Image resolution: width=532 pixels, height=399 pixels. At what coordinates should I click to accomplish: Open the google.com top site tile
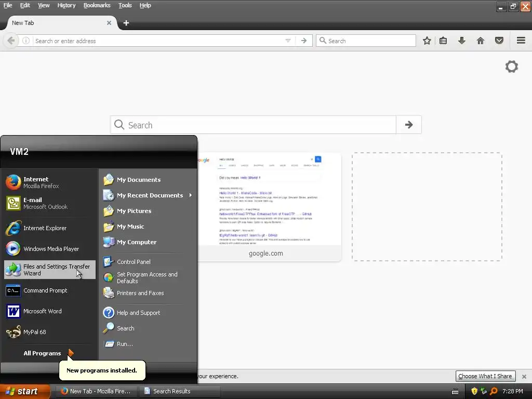click(x=270, y=207)
